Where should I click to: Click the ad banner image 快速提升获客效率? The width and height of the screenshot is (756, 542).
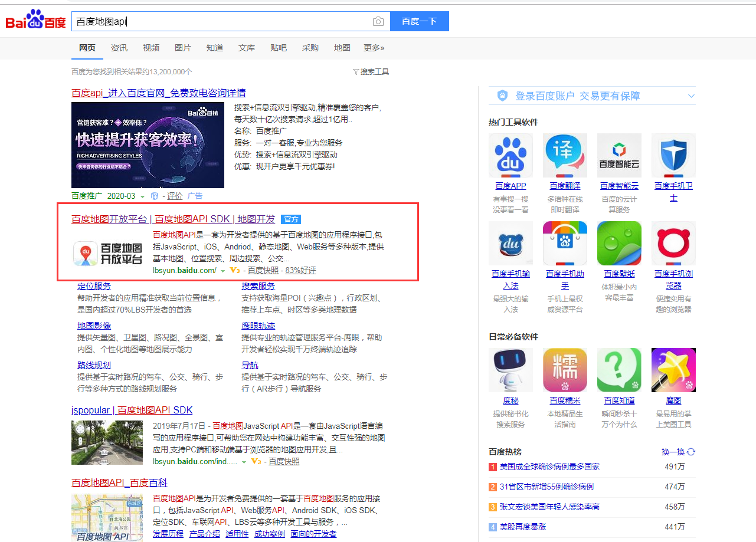pos(148,145)
